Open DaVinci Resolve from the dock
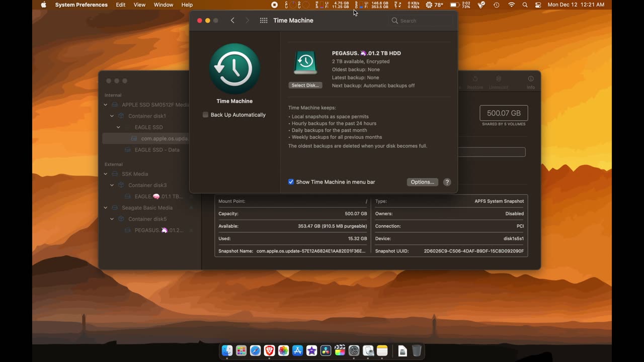The width and height of the screenshot is (644, 362). coord(326,351)
